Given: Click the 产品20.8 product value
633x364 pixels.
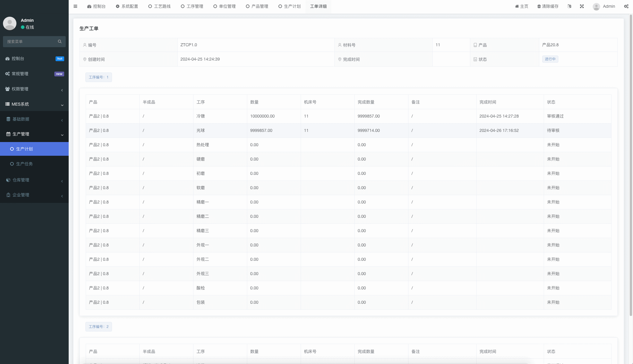Looking at the screenshot, I should pos(550,45).
